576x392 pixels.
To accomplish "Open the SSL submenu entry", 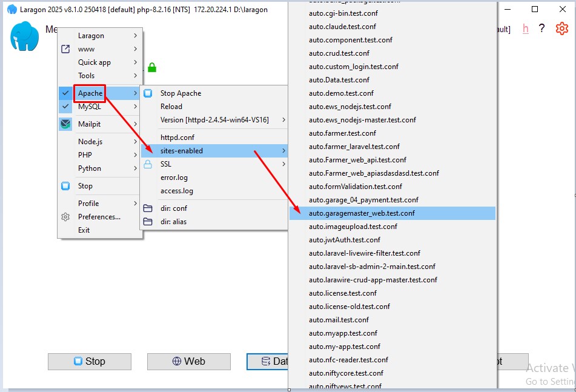I will (x=214, y=164).
